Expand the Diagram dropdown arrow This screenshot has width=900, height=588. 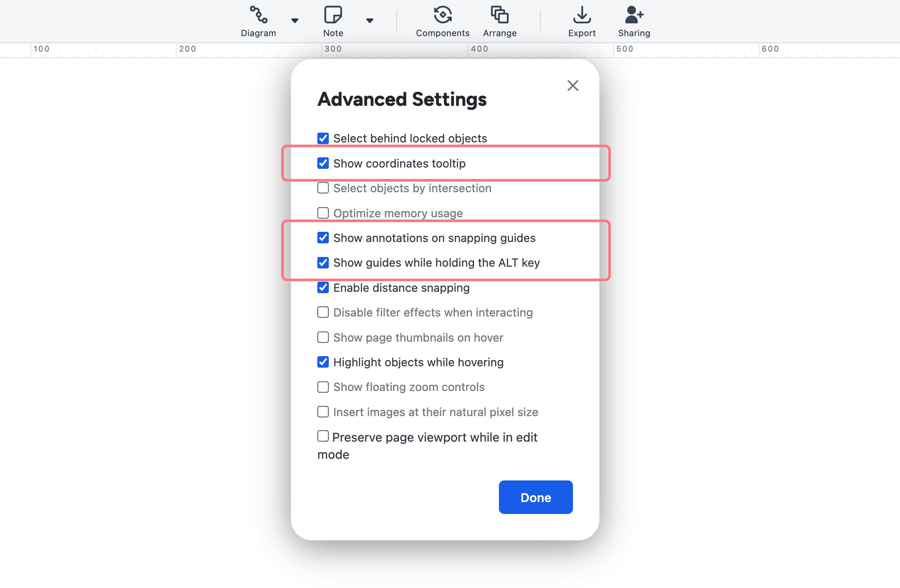295,21
